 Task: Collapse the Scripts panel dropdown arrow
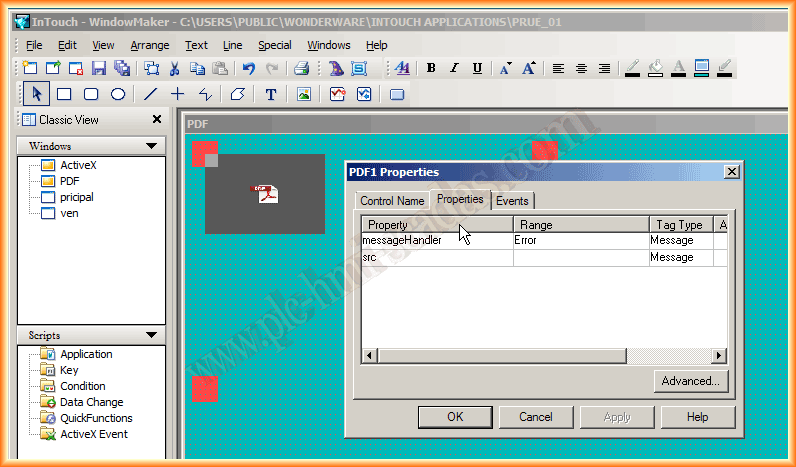coord(151,335)
